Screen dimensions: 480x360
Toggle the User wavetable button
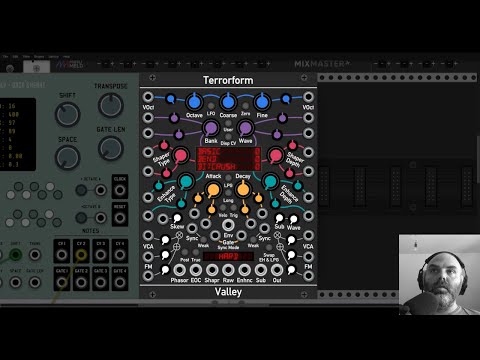coord(228,123)
